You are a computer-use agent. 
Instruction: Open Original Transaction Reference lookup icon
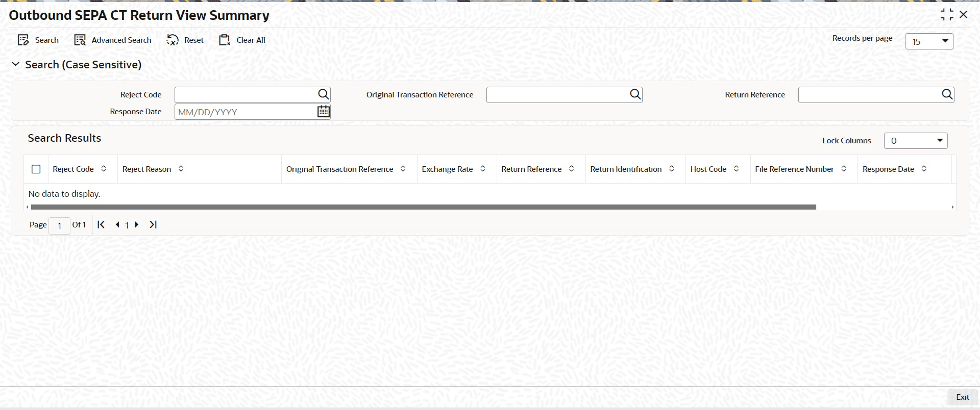635,94
